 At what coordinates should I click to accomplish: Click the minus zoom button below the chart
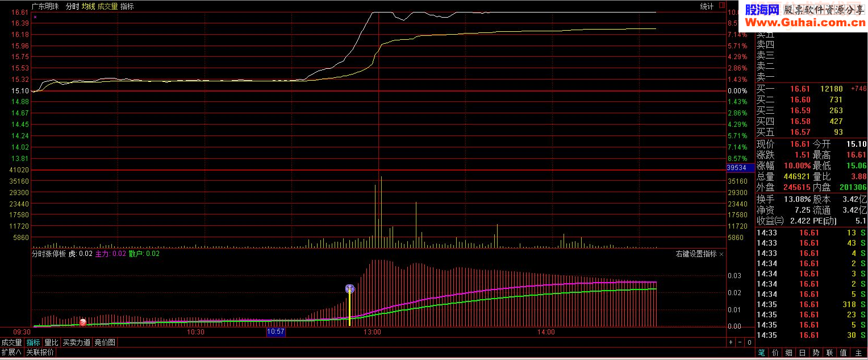740,342
